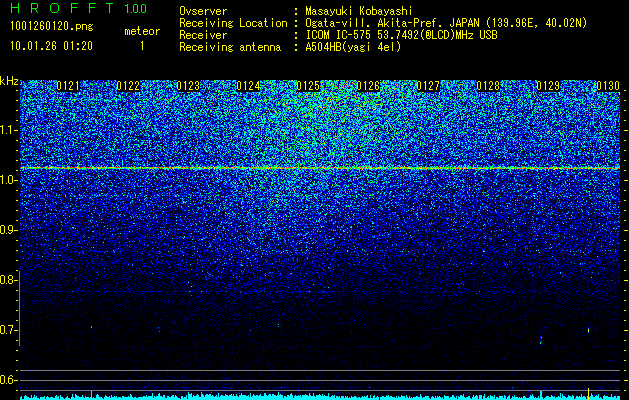Click the date stamp 10.01.26 01:20
This screenshot has width=629, height=400.
(51, 46)
